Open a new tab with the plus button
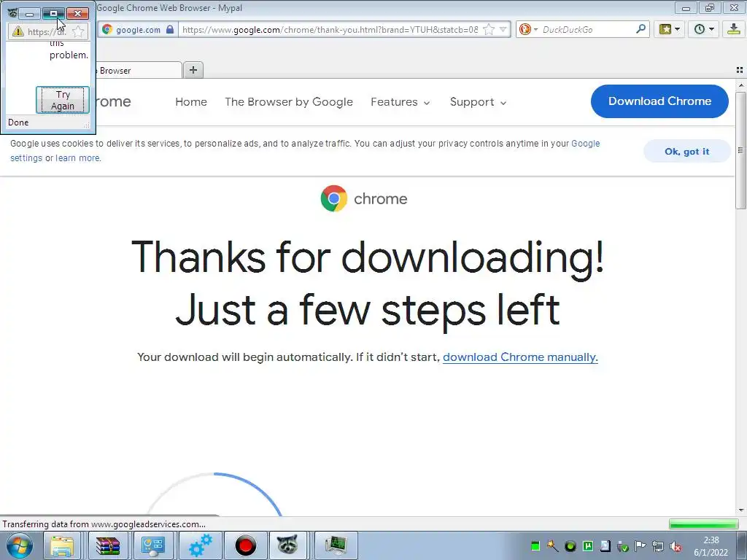Viewport: 747px width, 560px height. click(x=193, y=70)
